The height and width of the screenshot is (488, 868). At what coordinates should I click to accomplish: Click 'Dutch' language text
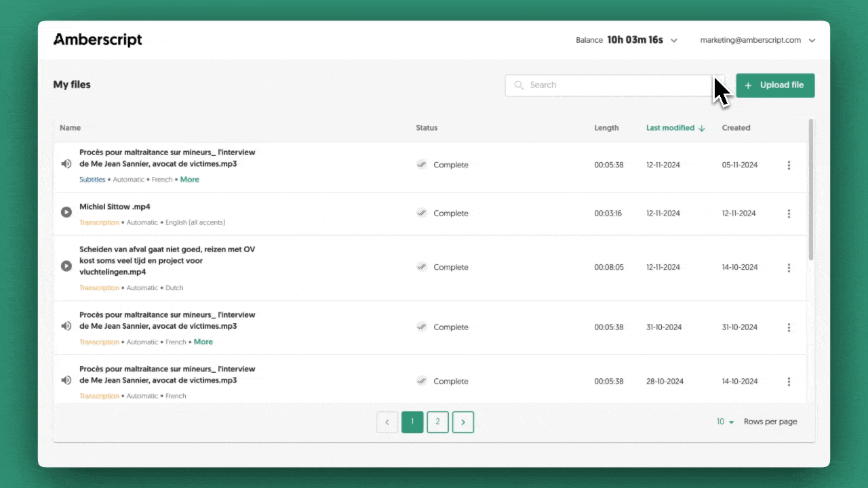[175, 287]
